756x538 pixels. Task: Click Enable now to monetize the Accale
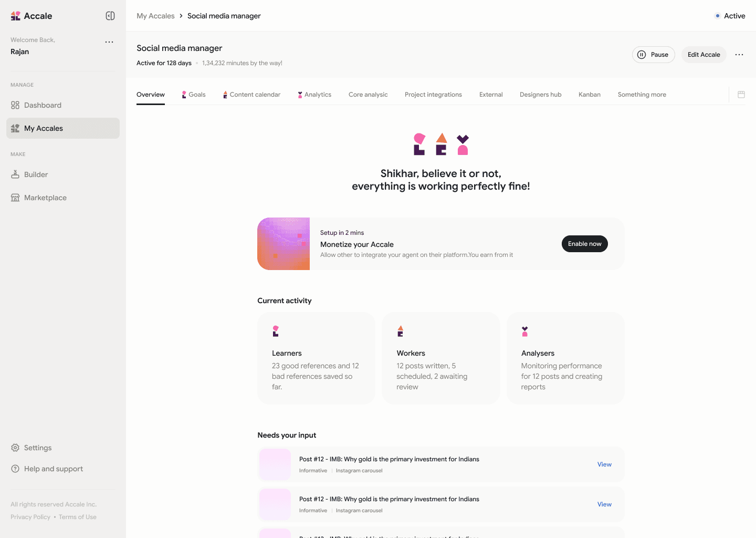click(584, 244)
